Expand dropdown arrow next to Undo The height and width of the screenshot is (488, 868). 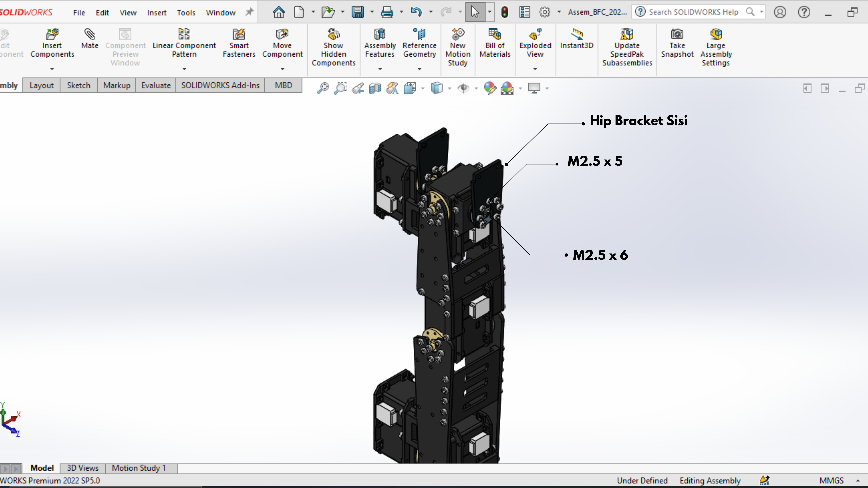431,12
